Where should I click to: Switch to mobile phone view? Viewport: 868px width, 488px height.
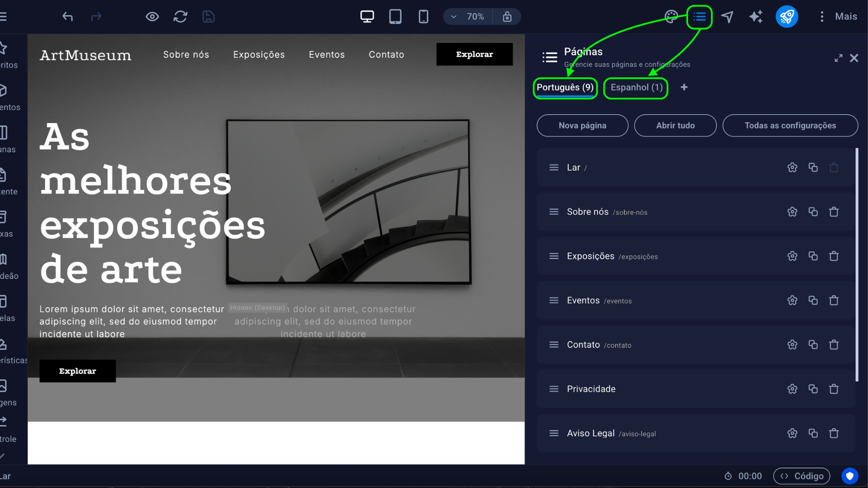click(x=423, y=17)
